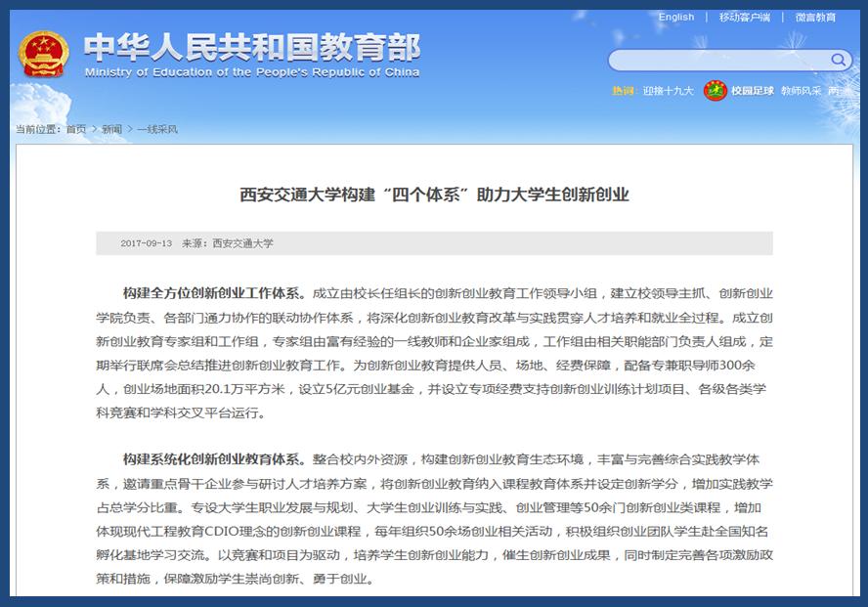Click the Ministry of Education site title
The height and width of the screenshot is (607, 868).
pyautogui.click(x=252, y=47)
